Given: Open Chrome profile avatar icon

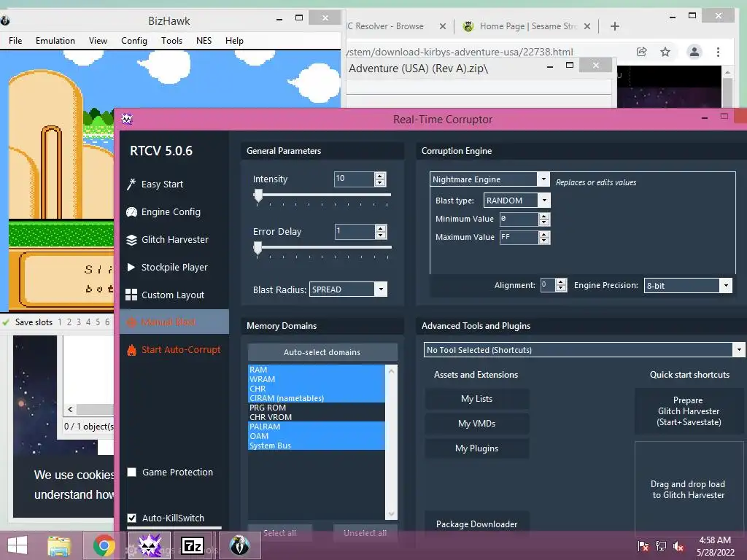Looking at the screenshot, I should 694,52.
